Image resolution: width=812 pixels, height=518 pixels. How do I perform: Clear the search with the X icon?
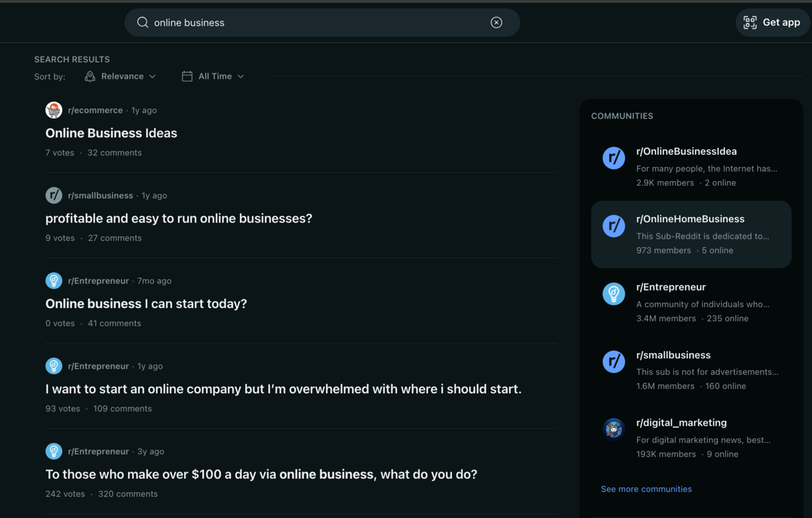pyautogui.click(x=497, y=23)
